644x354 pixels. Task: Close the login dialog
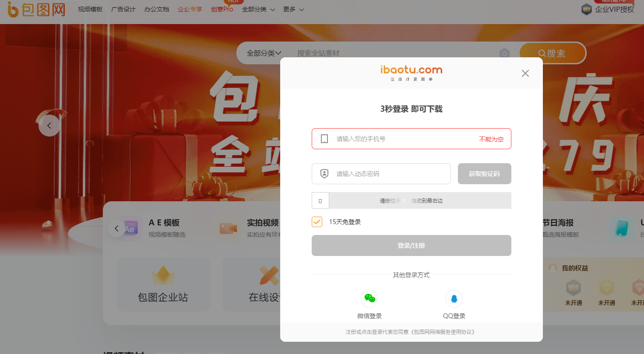click(525, 74)
